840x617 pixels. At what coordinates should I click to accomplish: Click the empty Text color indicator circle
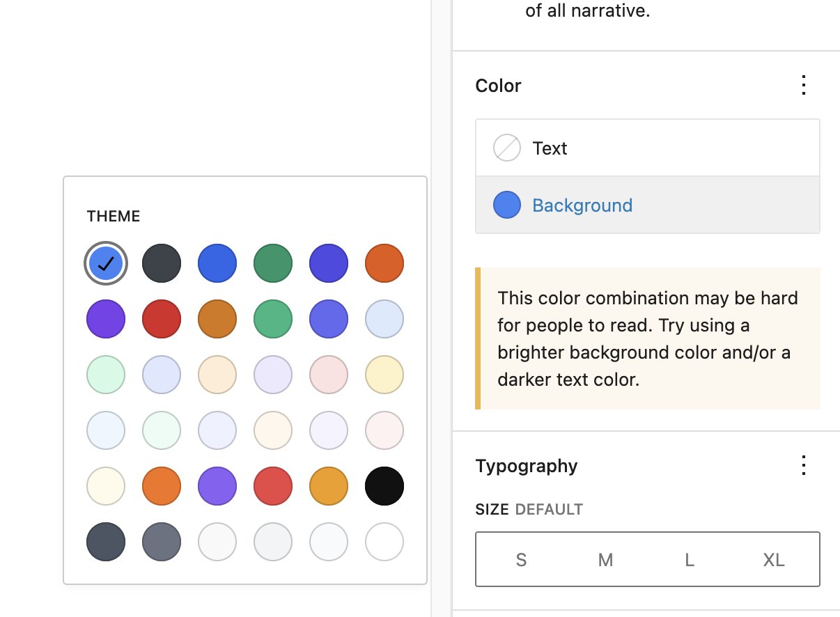[x=507, y=148]
